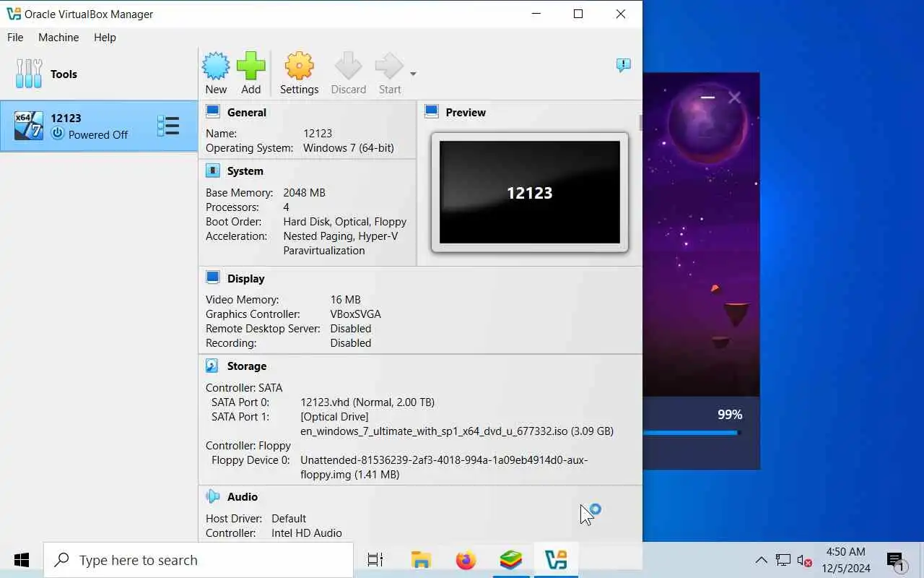The image size is (924, 578).
Task: Click the 12123 preview thumbnail
Action: (x=530, y=192)
